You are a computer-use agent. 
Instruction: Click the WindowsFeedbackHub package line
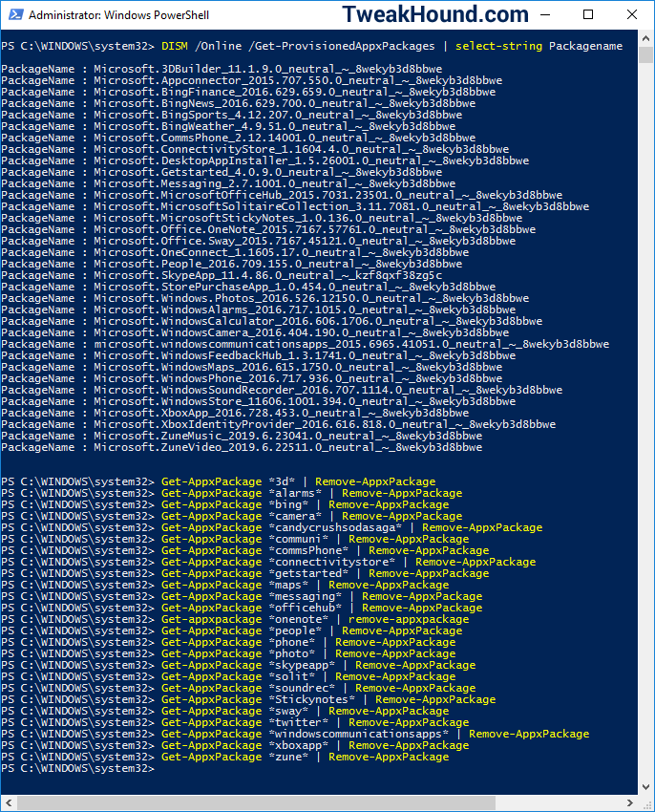pos(259,355)
